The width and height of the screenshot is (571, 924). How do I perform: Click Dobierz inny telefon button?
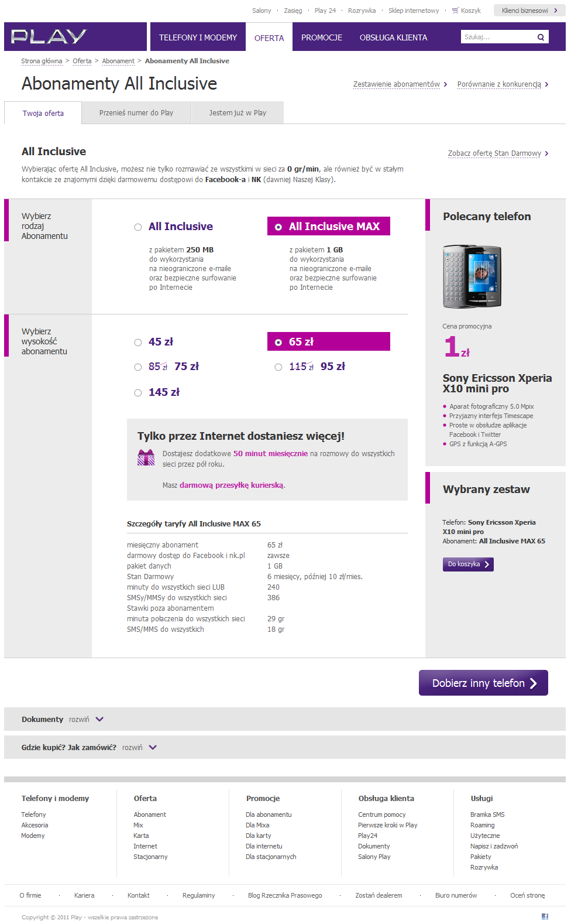pyautogui.click(x=483, y=683)
